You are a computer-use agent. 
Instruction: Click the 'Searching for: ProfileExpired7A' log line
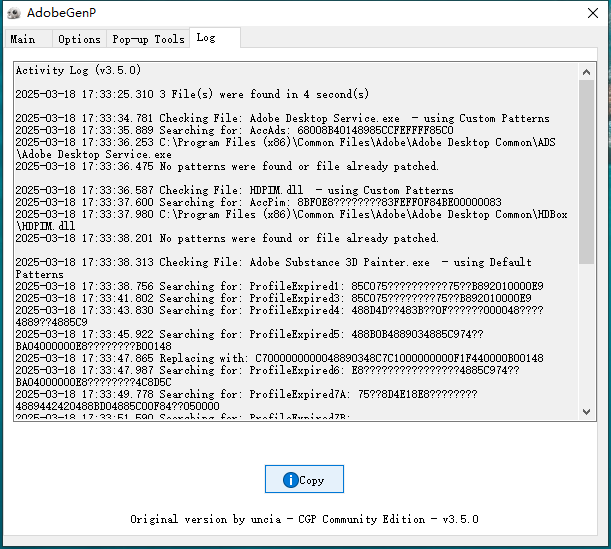click(x=246, y=400)
